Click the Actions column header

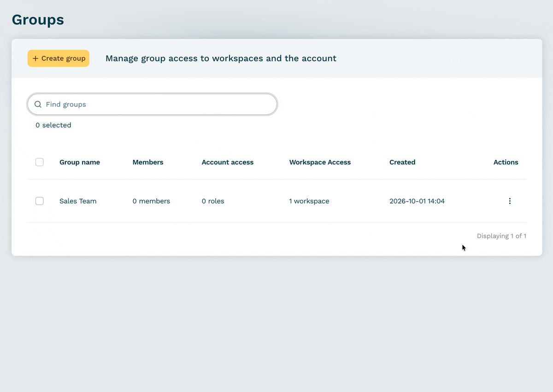[x=506, y=162]
